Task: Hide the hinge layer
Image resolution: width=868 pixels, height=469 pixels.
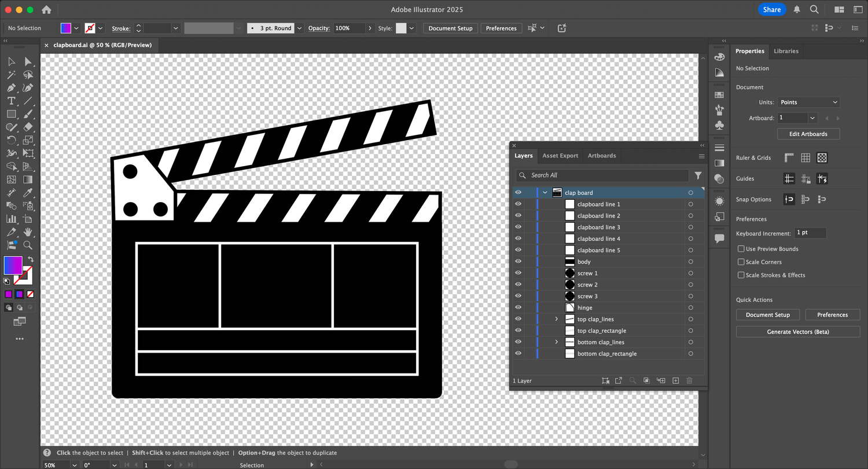Action: (x=518, y=307)
